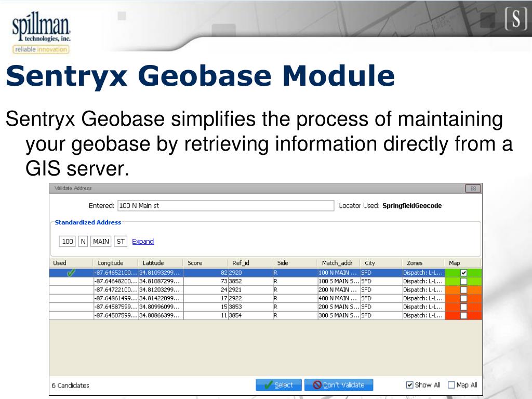
Task: Click the bracketed S logo icon
Action: pyautogui.click(x=516, y=19)
